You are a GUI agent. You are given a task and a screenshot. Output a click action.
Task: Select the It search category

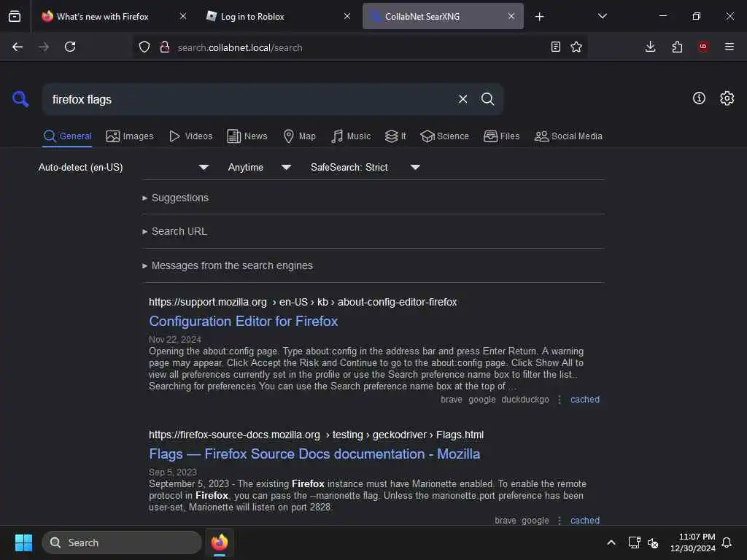click(395, 136)
